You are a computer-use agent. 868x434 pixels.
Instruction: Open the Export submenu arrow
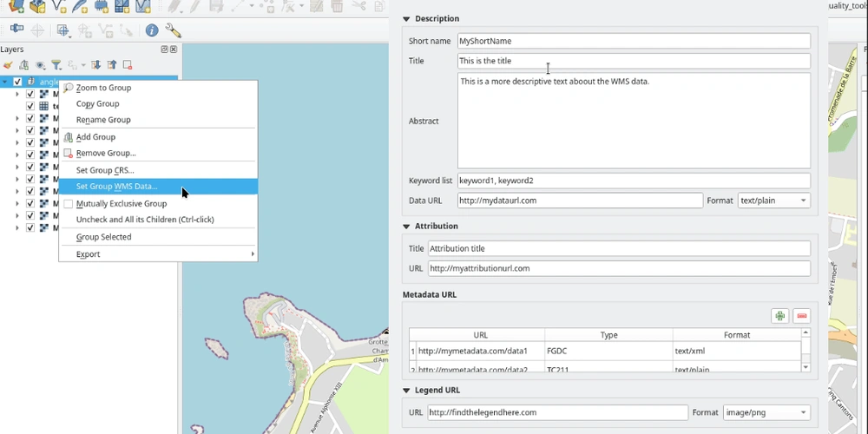click(x=253, y=254)
